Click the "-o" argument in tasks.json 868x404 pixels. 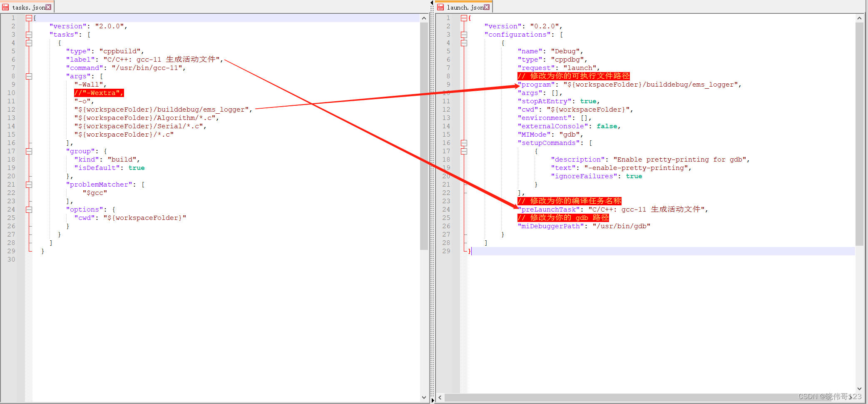pos(82,101)
